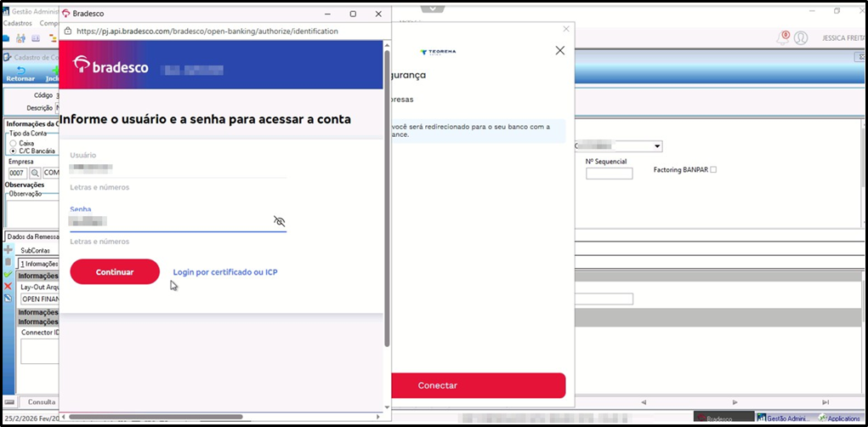Screen dimensions: 868x427
Task: Focus the Usuário input field
Action: pyautogui.click(x=178, y=167)
